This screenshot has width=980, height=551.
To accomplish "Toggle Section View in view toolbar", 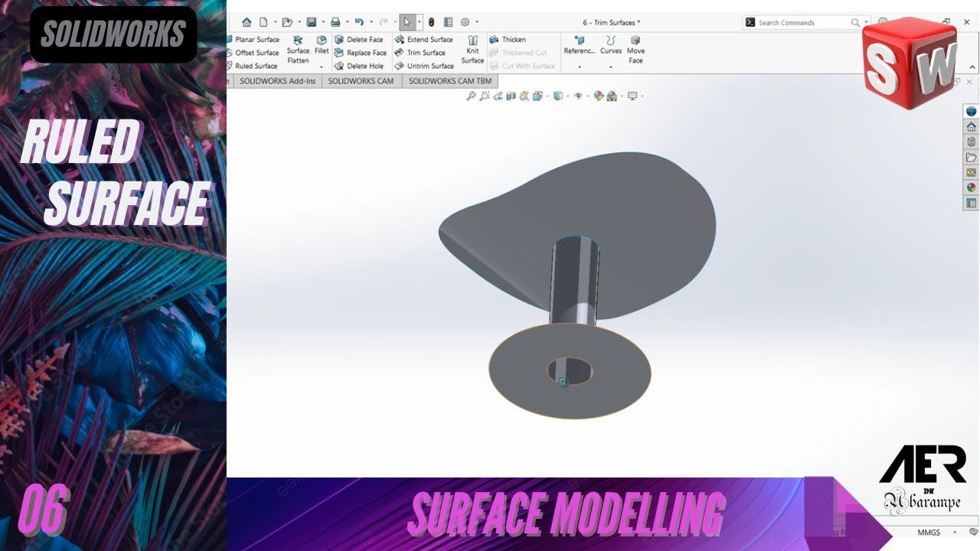I will (x=511, y=96).
